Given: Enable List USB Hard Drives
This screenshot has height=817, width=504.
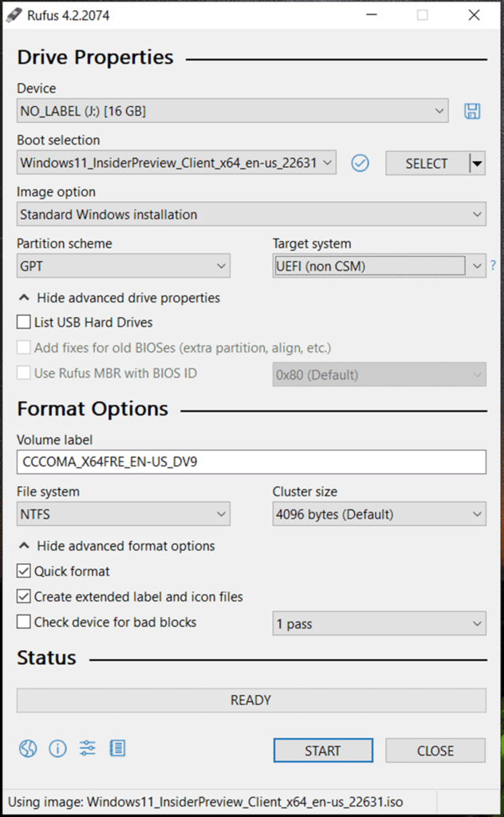Looking at the screenshot, I should tap(23, 322).
